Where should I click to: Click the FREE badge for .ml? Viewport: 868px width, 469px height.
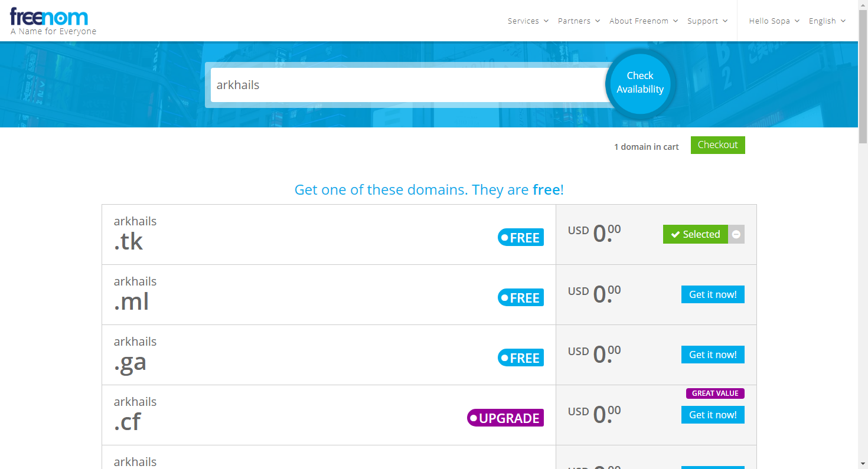(x=521, y=298)
